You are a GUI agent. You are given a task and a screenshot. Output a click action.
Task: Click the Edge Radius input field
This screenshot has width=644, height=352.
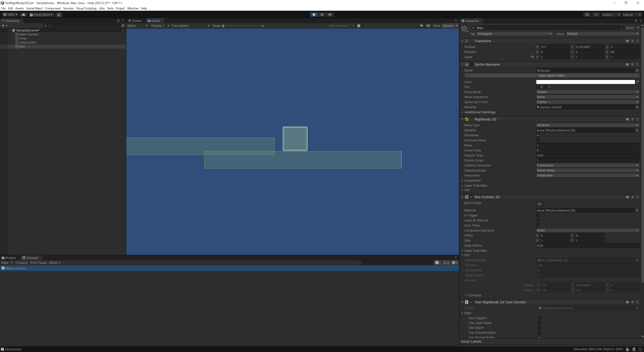tap(587, 246)
